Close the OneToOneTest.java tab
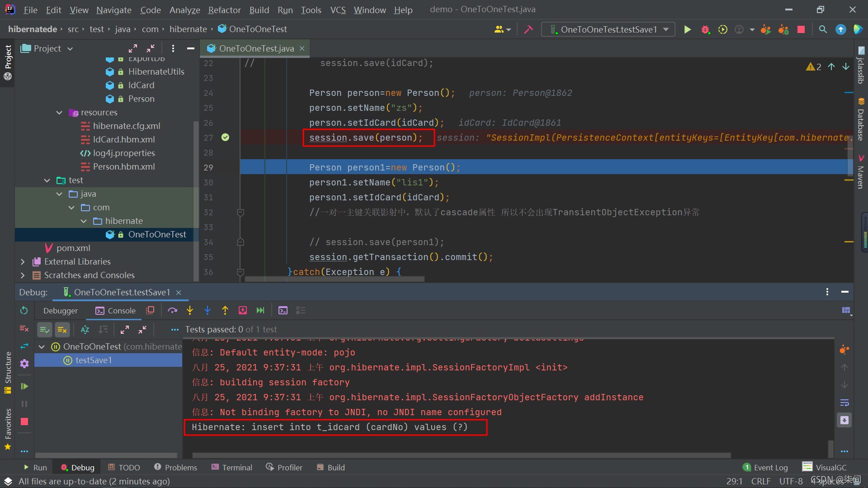The image size is (868, 488). [302, 48]
